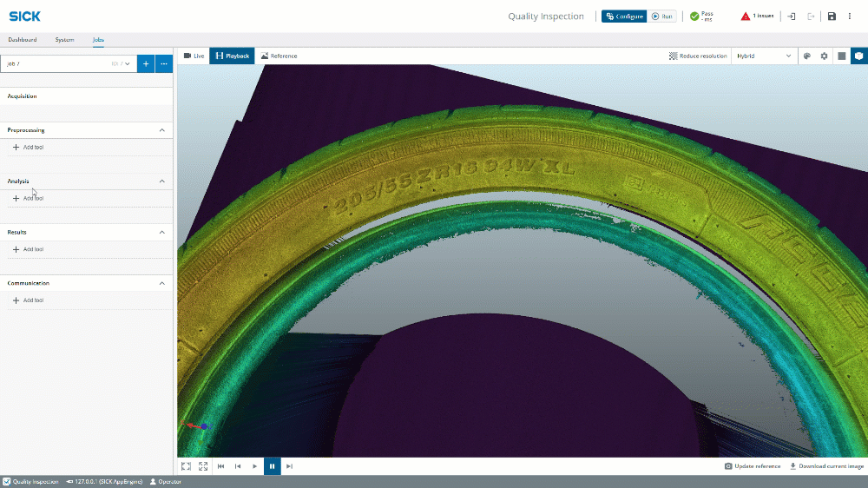Collapse the Preprocessing section

pos(161,130)
